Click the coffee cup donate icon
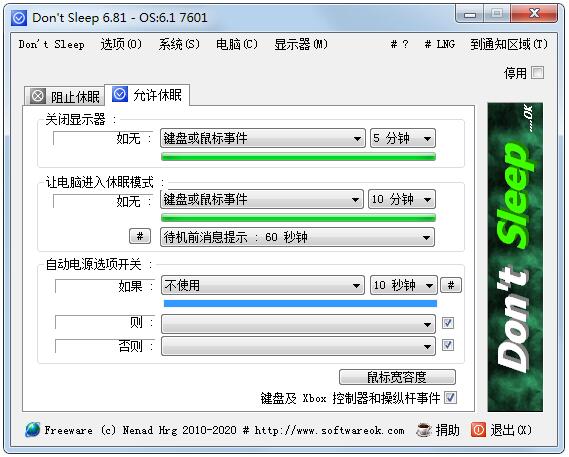The width and height of the screenshot is (569, 457). (424, 430)
